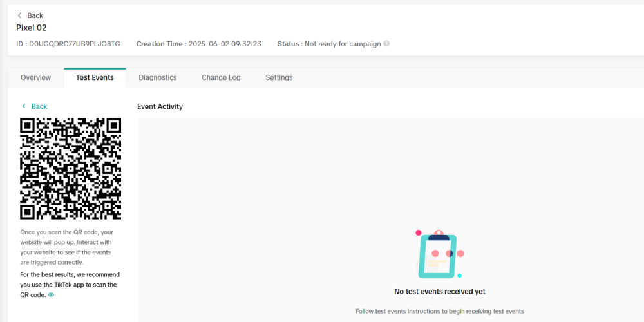Click the eye icon after QR code text
Image resolution: width=644 pixels, height=322 pixels.
(x=51, y=294)
